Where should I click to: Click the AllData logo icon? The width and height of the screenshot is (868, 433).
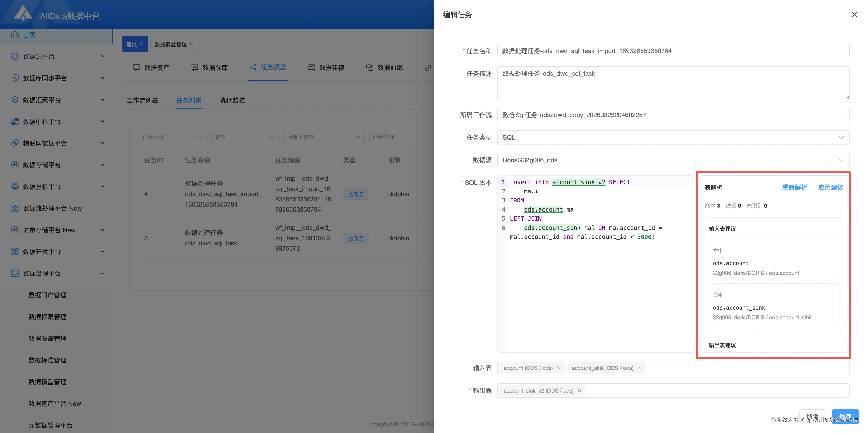tap(23, 14)
